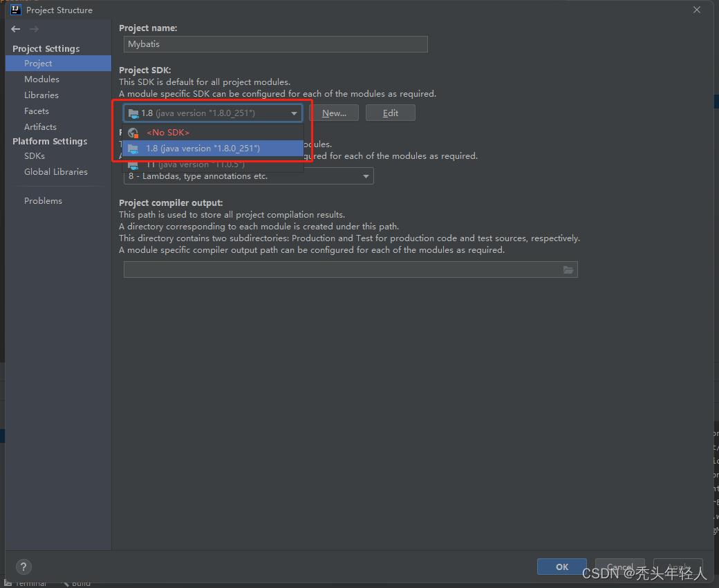Collapse the Project SDK dropdown arrow
The image size is (719, 588).
294,113
